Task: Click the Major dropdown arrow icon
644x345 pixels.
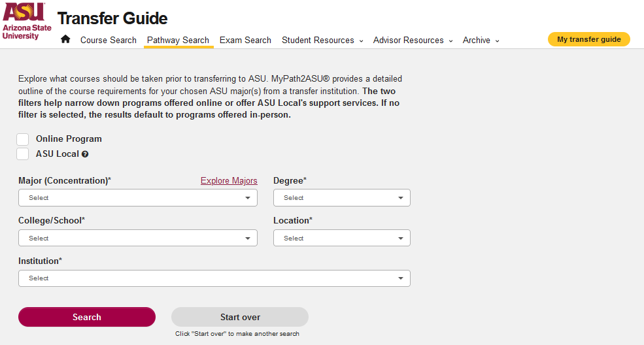Action: [x=248, y=198]
